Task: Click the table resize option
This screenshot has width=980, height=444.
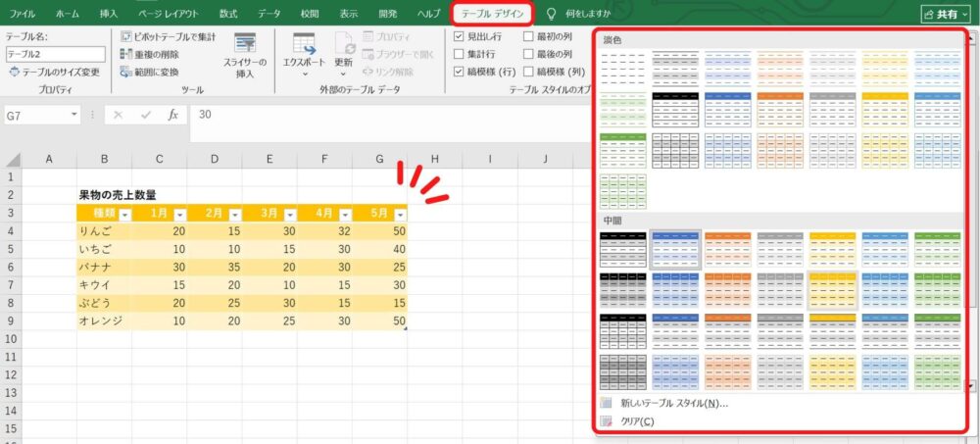Action: [x=54, y=73]
